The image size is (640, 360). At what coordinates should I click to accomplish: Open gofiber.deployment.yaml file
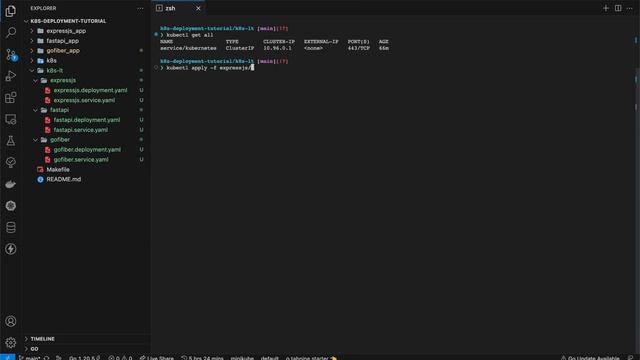click(87, 150)
